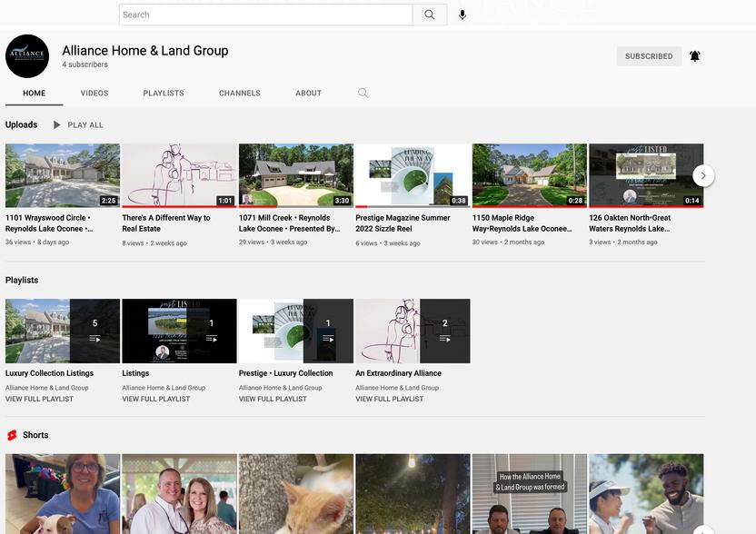This screenshot has width=756, height=534.
Task: Click the Uploads section heading
Action: click(21, 124)
